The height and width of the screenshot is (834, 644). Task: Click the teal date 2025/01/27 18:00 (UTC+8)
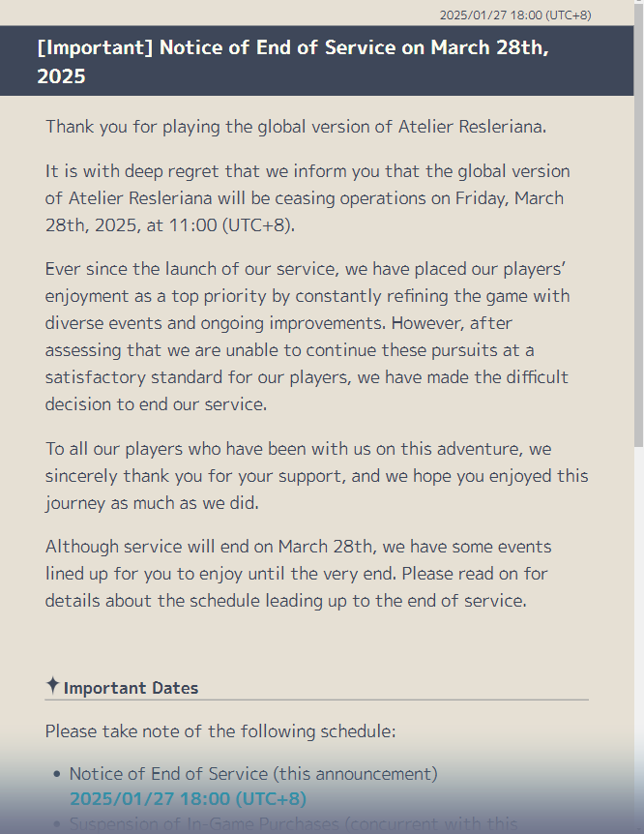188,799
